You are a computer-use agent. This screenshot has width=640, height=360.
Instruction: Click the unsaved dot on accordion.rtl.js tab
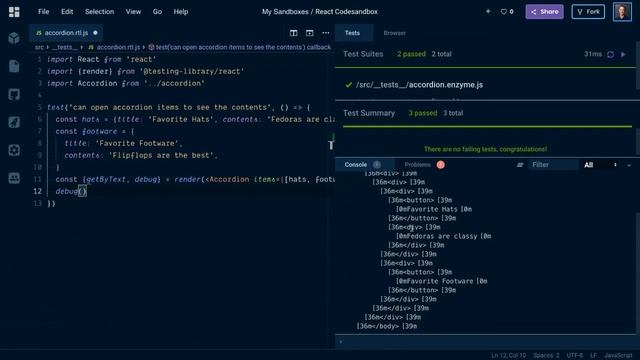click(x=95, y=33)
